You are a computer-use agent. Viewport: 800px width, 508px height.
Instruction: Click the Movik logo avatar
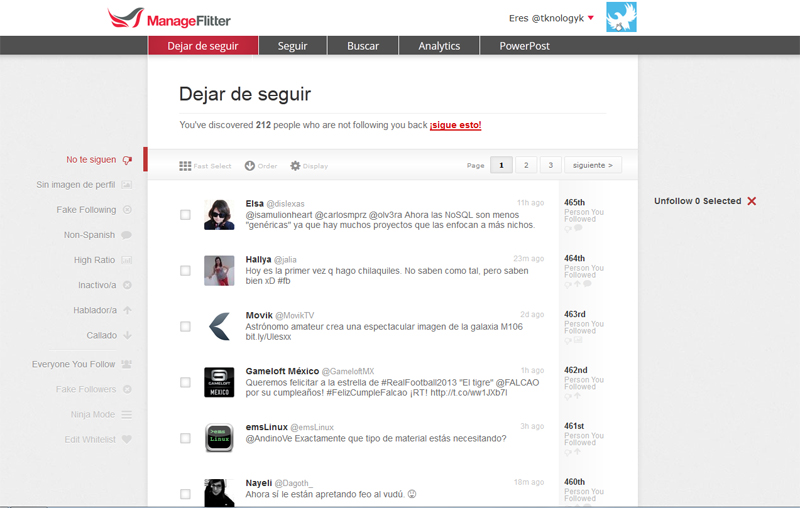[x=219, y=326]
